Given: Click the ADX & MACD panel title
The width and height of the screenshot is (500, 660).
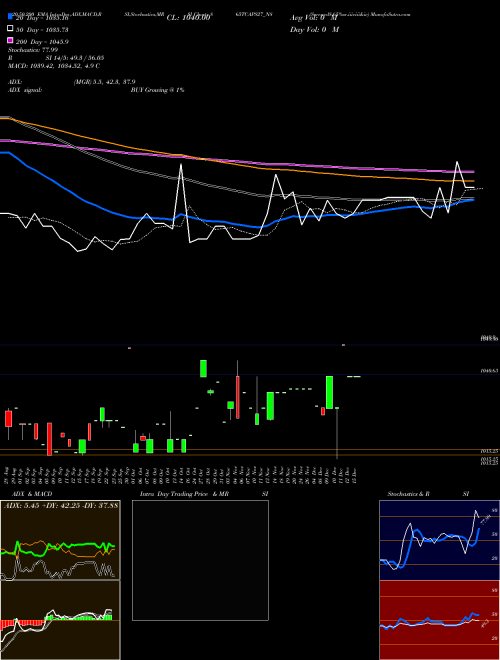Looking at the screenshot, I should click(x=32, y=494).
